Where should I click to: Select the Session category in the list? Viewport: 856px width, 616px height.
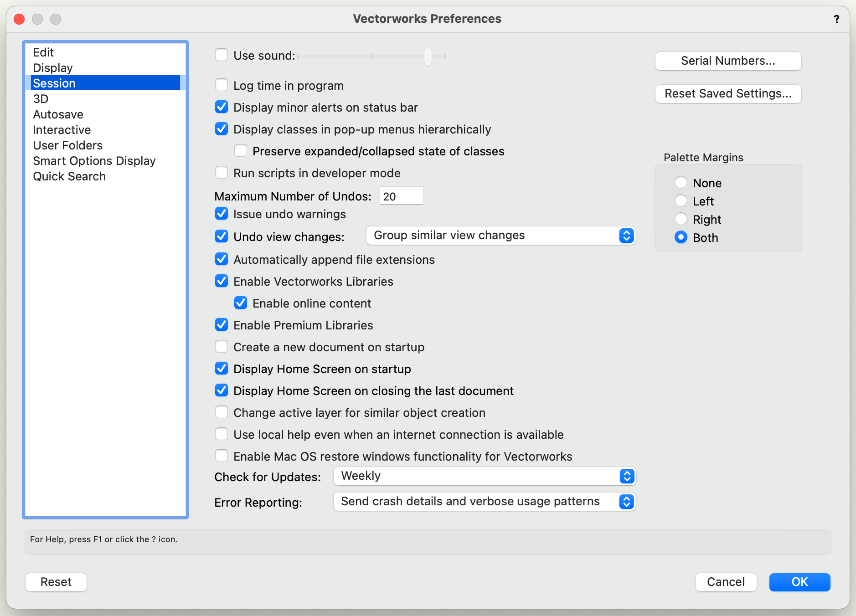pyautogui.click(x=106, y=83)
